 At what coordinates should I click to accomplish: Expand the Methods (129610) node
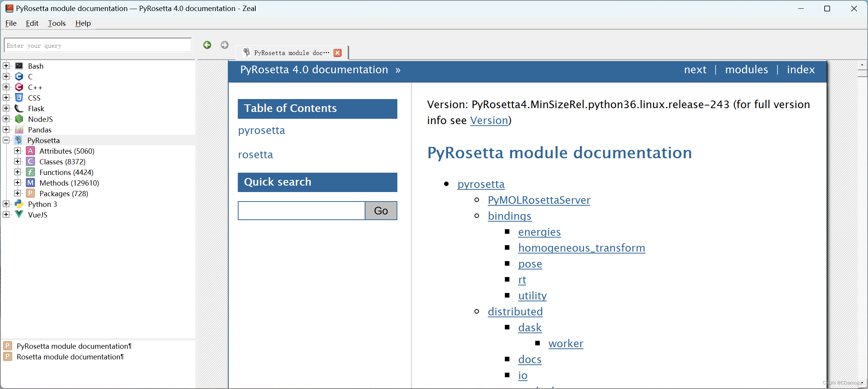[x=17, y=183]
